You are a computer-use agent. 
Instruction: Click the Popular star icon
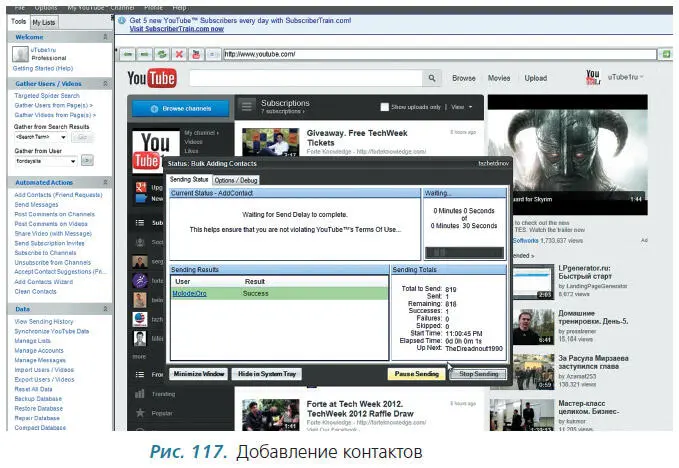pyautogui.click(x=140, y=413)
